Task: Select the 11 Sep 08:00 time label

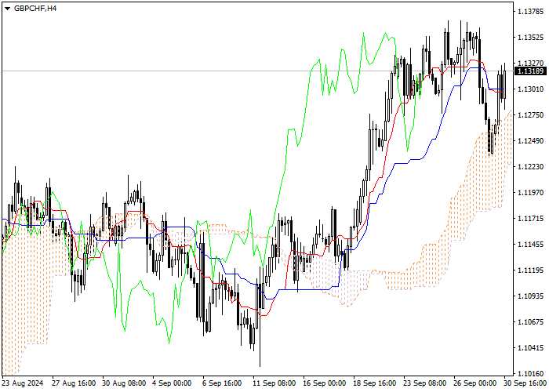Action: [274, 383]
